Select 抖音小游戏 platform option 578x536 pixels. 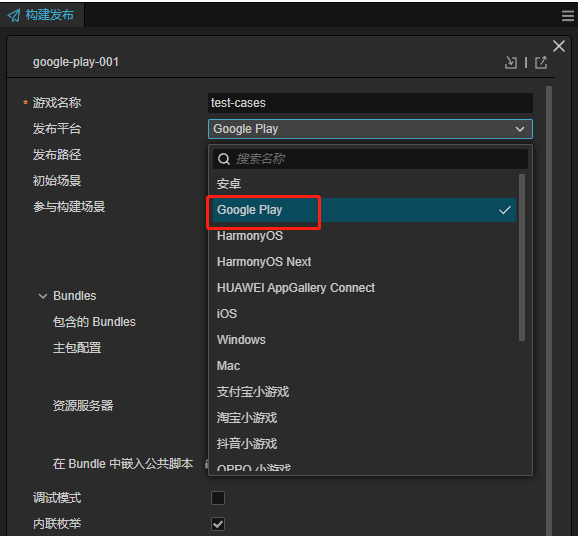tap(364, 444)
